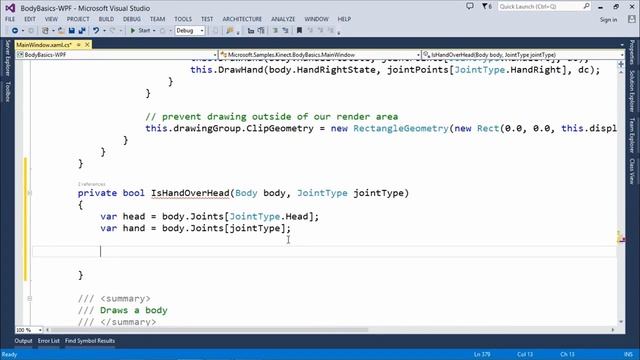Open the TEST menu
640x360 pixels.
207,19
